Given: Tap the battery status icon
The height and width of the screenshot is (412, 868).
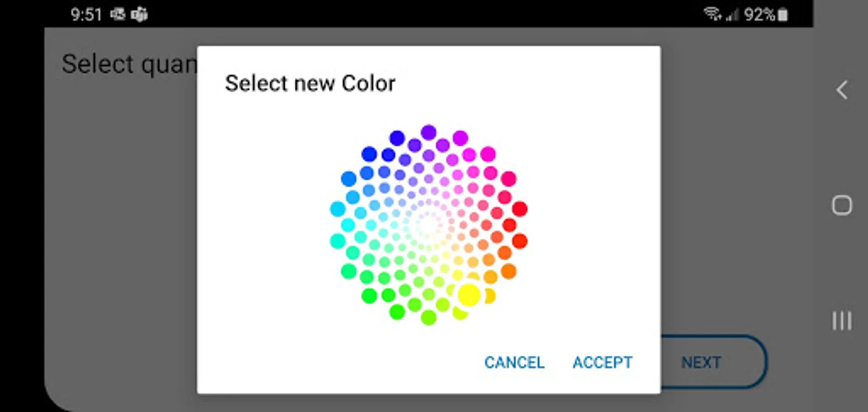Looking at the screenshot, I should pyautogui.click(x=783, y=15).
